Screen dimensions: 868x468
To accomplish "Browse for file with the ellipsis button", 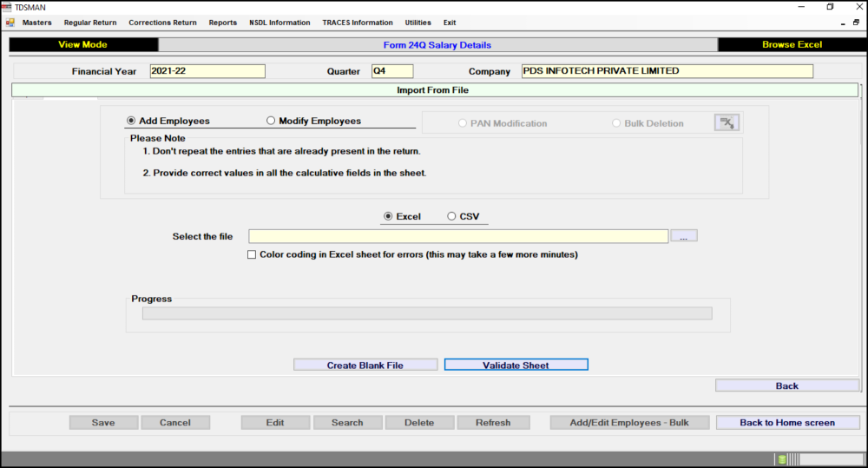I will click(x=684, y=236).
